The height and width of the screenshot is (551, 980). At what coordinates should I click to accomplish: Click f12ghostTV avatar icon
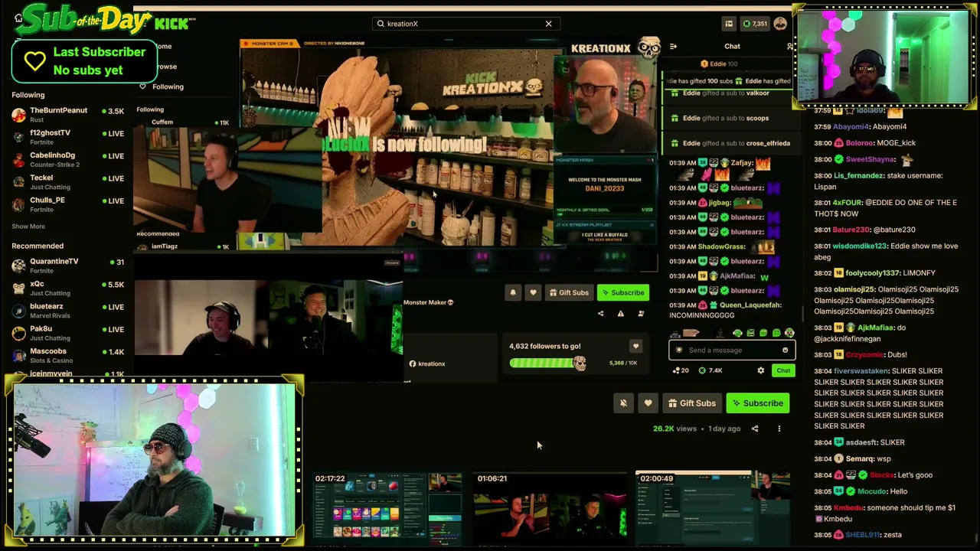[x=18, y=137]
